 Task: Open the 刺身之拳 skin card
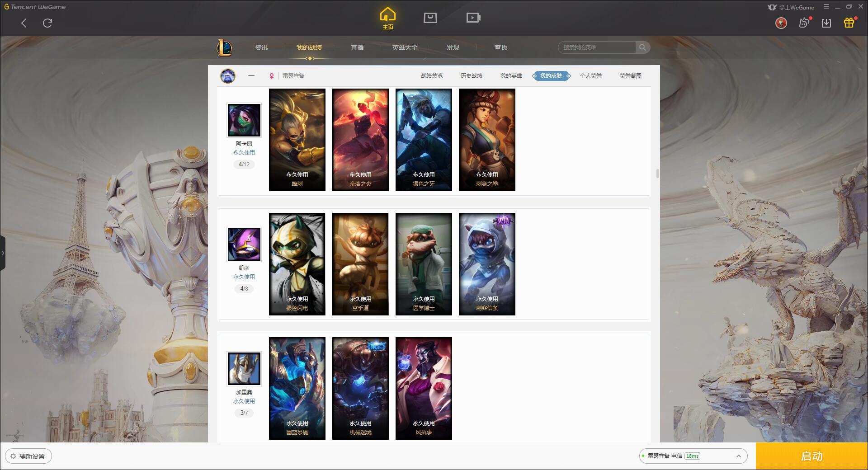pos(487,140)
